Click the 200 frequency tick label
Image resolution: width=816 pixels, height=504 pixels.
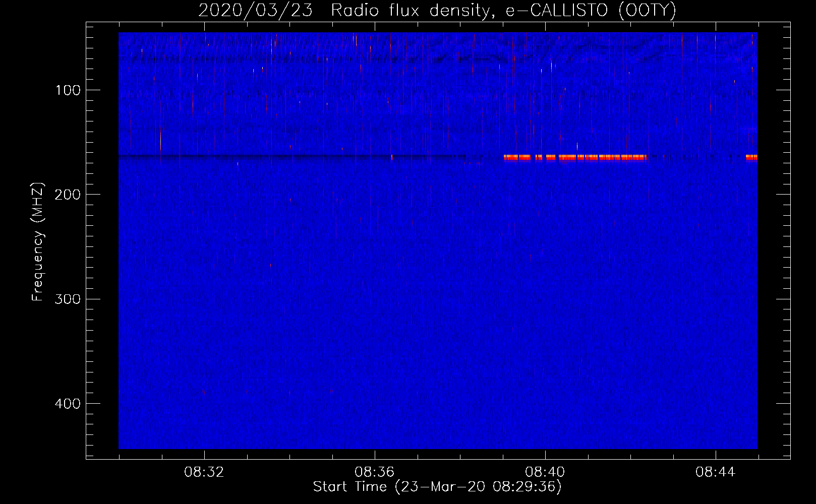[x=67, y=195]
